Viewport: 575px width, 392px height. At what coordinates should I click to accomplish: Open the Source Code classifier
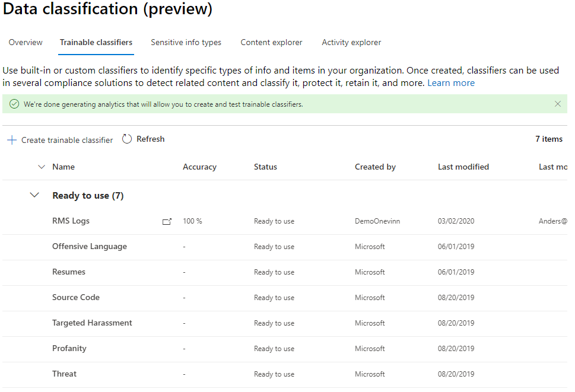coord(76,298)
